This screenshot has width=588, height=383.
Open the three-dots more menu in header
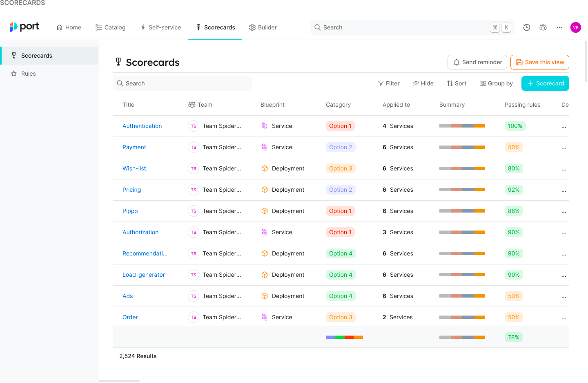tap(559, 27)
